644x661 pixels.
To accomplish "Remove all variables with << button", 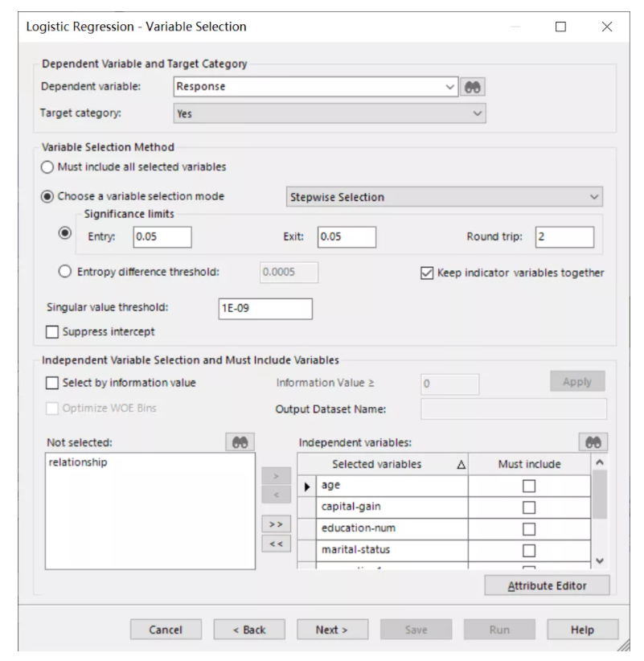I will [x=276, y=544].
